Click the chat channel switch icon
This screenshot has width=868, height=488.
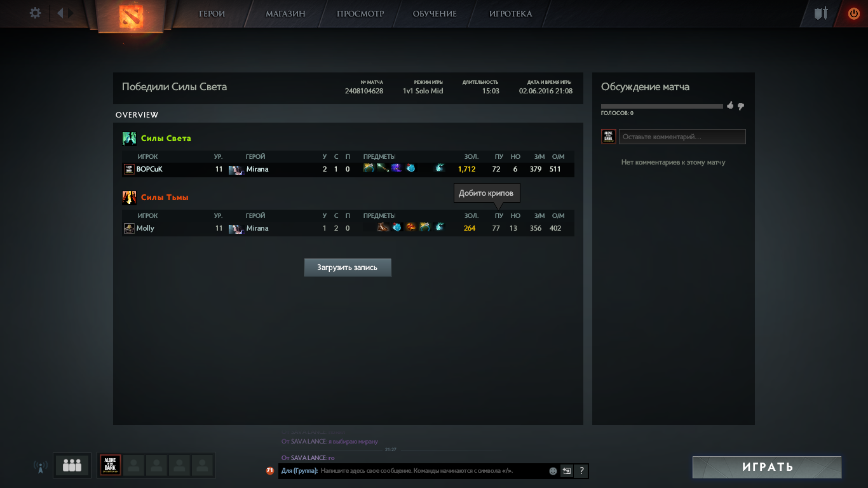tap(567, 471)
